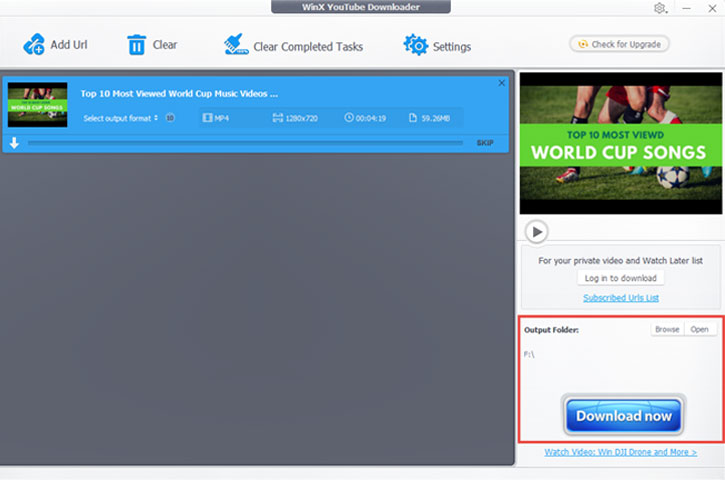Viewport: 725px width, 482px height.
Task: Click the 59.26MB file size text
Action: coord(435,118)
